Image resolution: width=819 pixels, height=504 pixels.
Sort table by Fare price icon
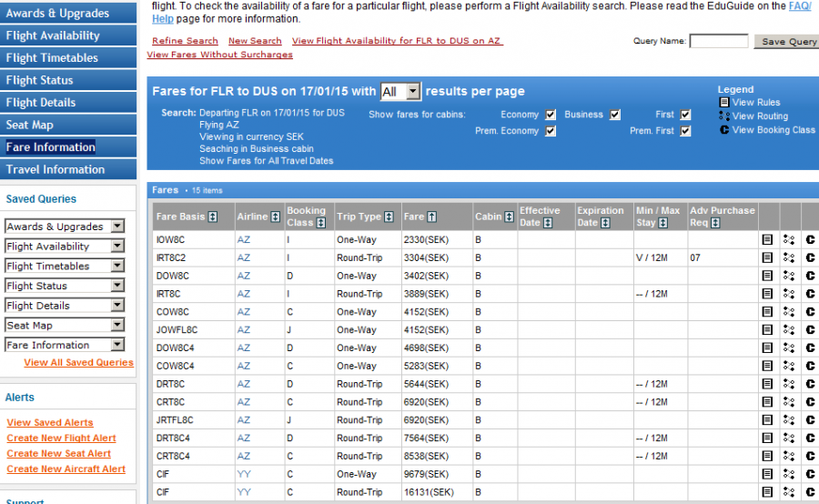(431, 217)
